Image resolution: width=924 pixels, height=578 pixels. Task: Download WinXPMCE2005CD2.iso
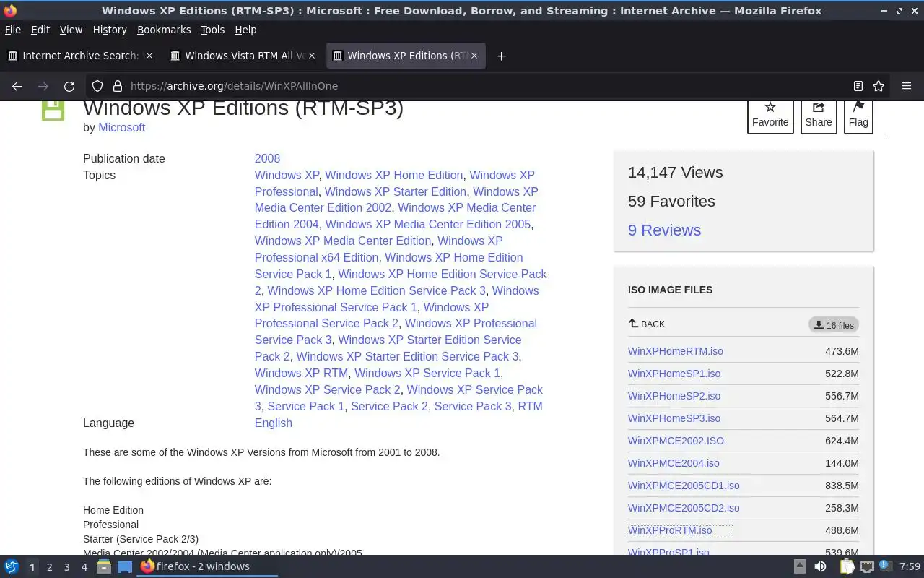684,508
